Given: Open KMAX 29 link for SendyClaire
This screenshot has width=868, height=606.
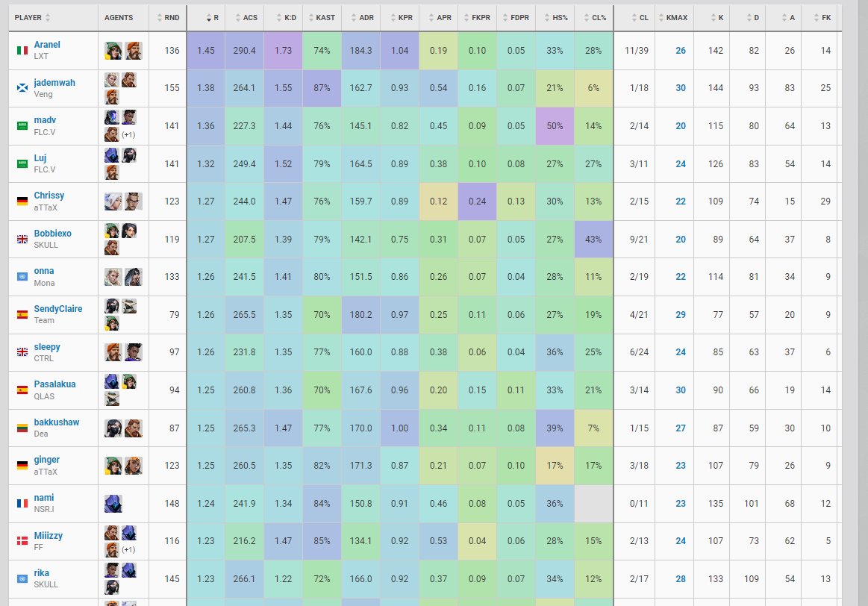Looking at the screenshot, I should pyautogui.click(x=681, y=314).
